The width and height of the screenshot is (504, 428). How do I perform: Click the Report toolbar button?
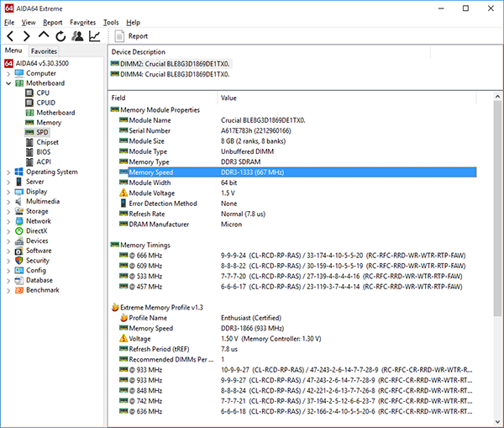pyautogui.click(x=131, y=36)
